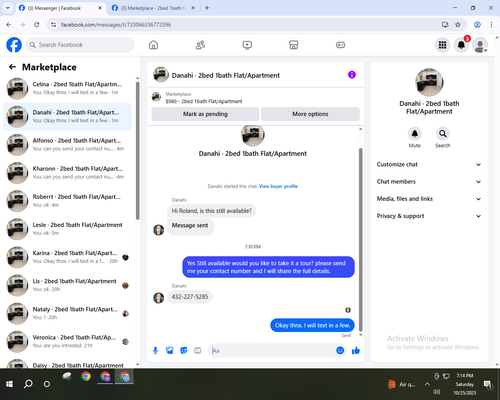Expand Chat members section
Image resolution: width=500 pixels, height=400 pixels.
(429, 182)
